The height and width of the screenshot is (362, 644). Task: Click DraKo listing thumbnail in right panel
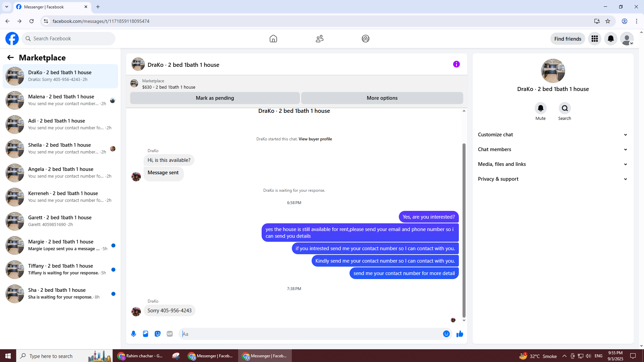click(x=553, y=71)
